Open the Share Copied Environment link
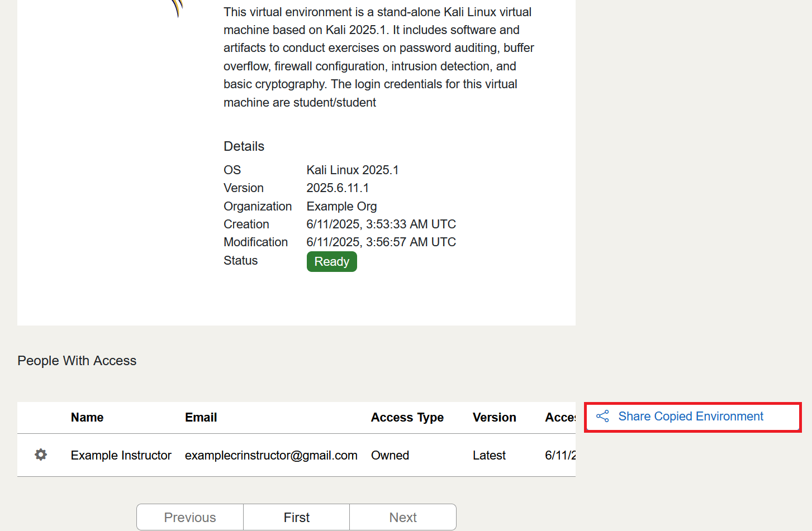This screenshot has width=812, height=531. click(691, 417)
